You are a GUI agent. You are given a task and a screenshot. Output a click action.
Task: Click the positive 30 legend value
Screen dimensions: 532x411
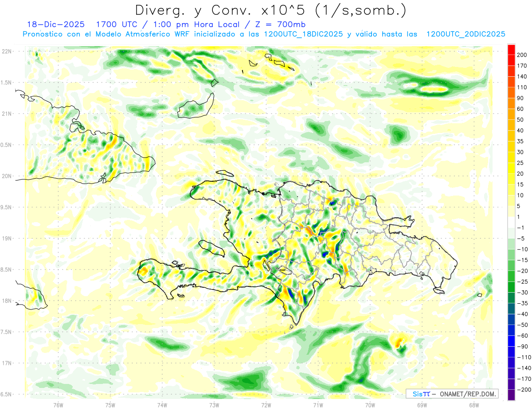[x=520, y=152]
